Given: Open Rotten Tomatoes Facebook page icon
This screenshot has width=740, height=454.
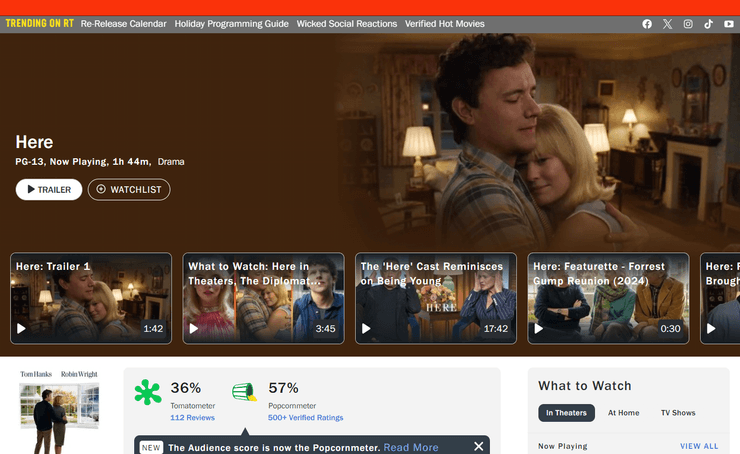Looking at the screenshot, I should click(x=647, y=24).
